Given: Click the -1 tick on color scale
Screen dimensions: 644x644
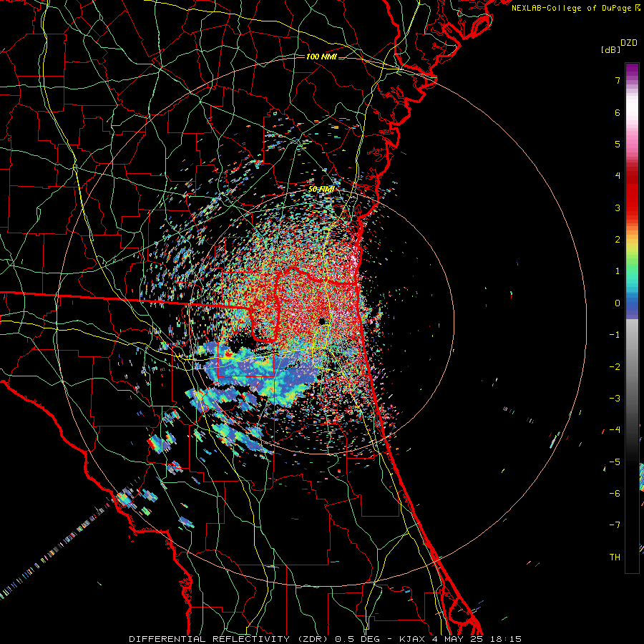Looking at the screenshot, I should coord(615,335).
